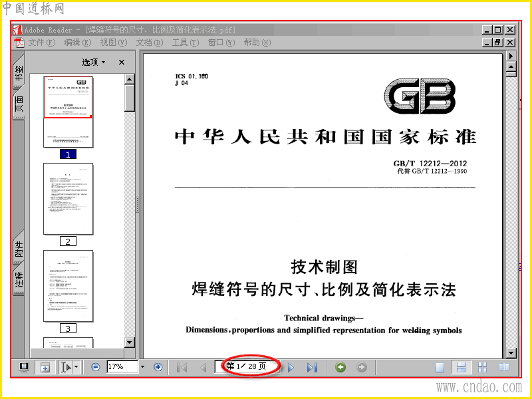Expand the zoom percentage dropdown arrow
This screenshot has width=532, height=399.
(142, 367)
